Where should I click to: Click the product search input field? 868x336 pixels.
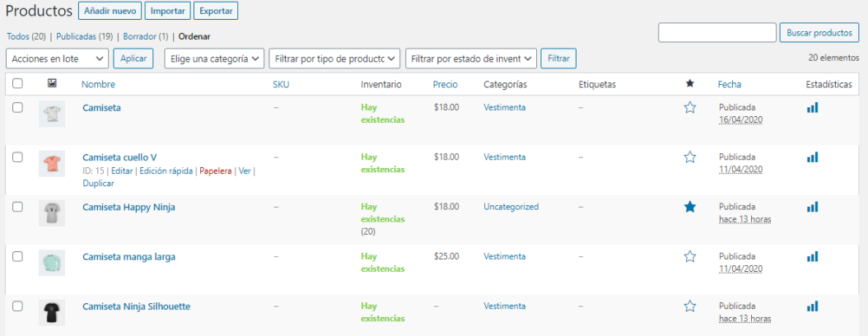click(716, 33)
